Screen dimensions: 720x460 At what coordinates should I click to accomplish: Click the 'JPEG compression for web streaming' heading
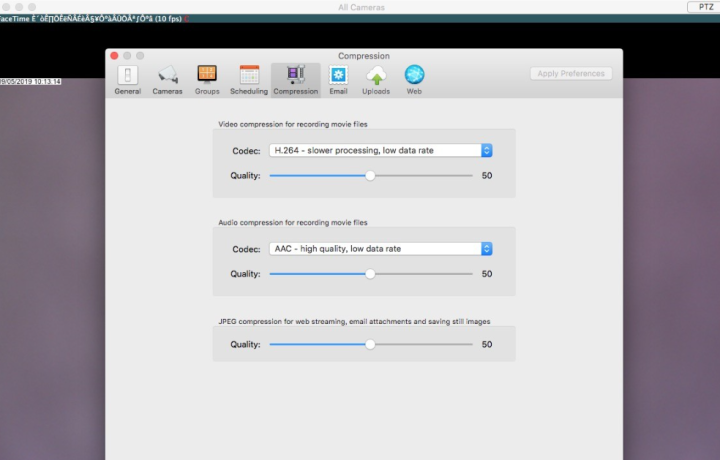pyautogui.click(x=354, y=321)
